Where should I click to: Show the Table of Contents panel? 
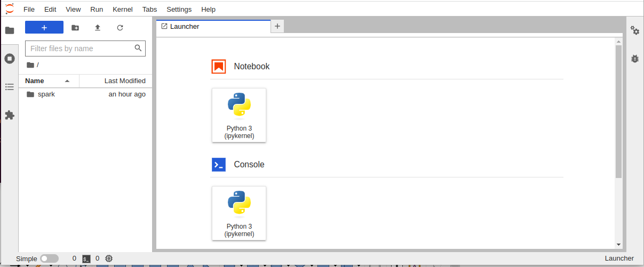pos(10,86)
